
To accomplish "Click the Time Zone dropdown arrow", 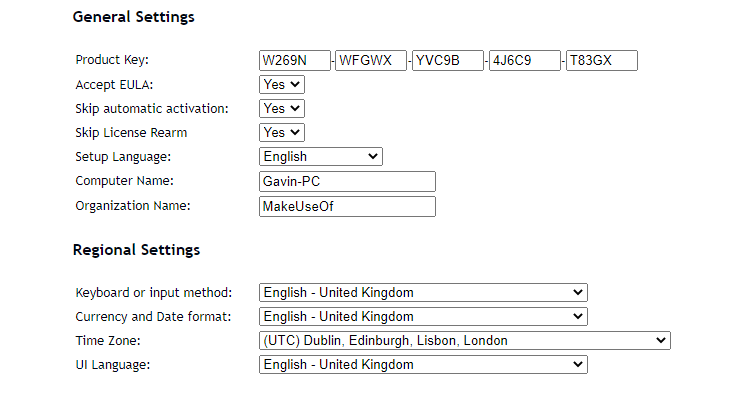I will pos(660,341).
